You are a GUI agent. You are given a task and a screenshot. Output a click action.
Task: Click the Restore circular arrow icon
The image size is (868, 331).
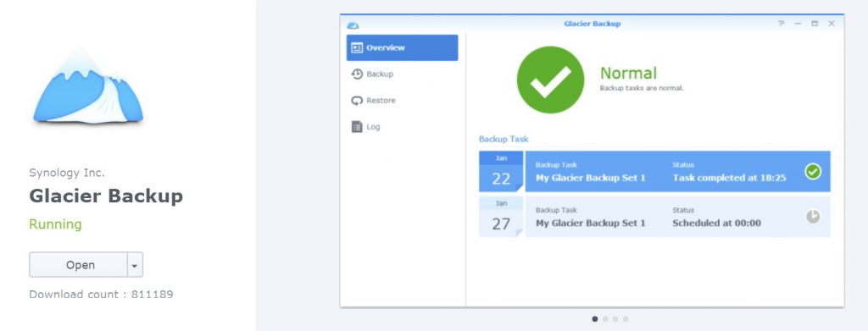pos(357,101)
